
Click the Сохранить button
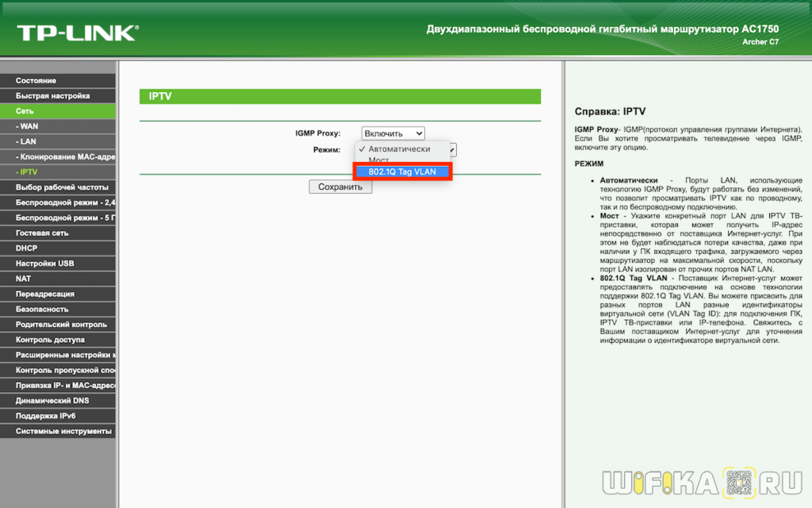coord(340,187)
